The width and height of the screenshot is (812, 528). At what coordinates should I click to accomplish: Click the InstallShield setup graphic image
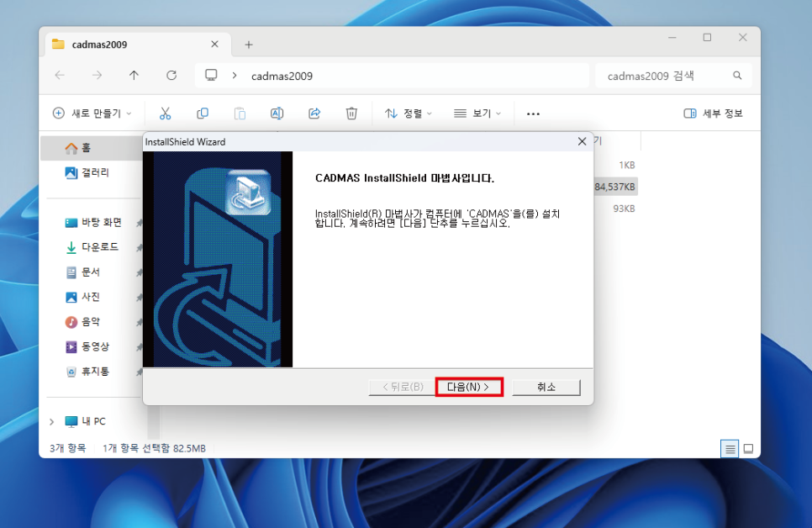click(x=218, y=259)
